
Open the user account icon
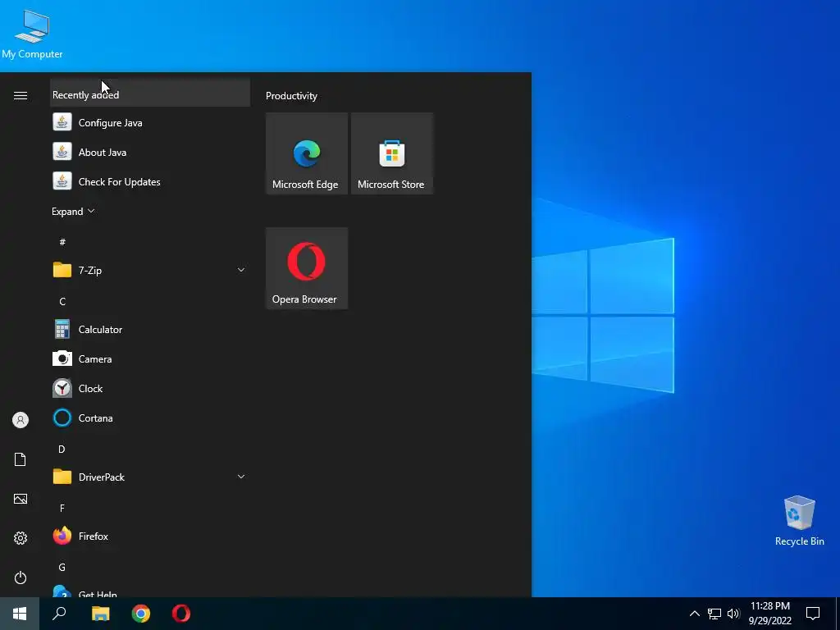21,420
